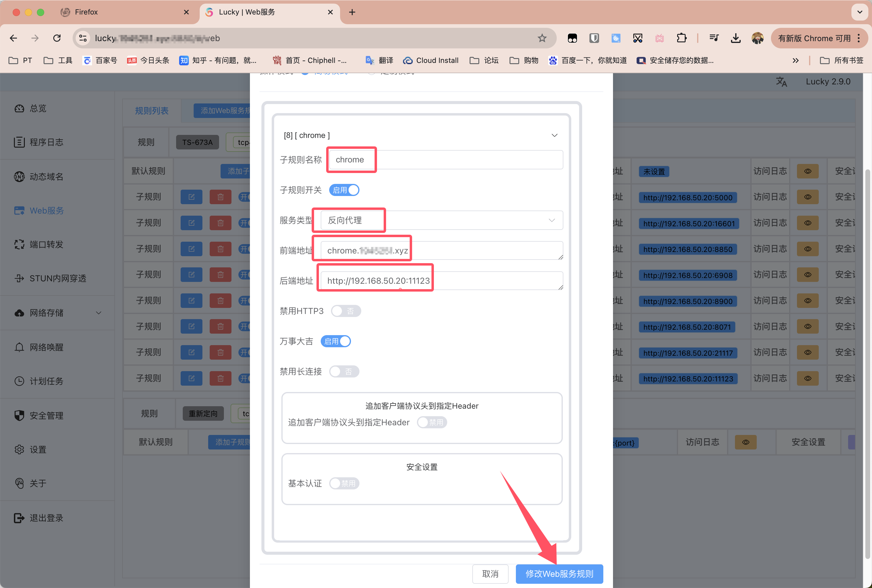Screen dimensions: 872x588
Task: Click the 前端地址 input field
Action: [442, 250]
